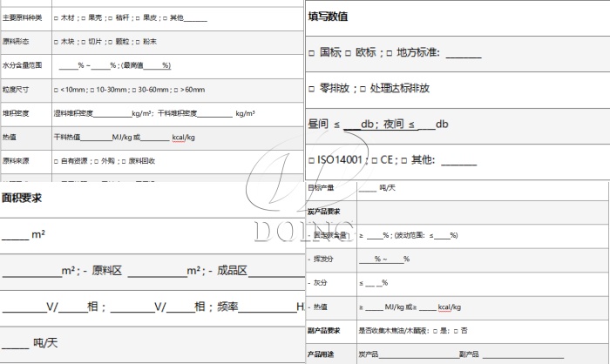The width and height of the screenshot is (610, 364).
Task: Select the CE certification checkbox
Action: (x=374, y=160)
